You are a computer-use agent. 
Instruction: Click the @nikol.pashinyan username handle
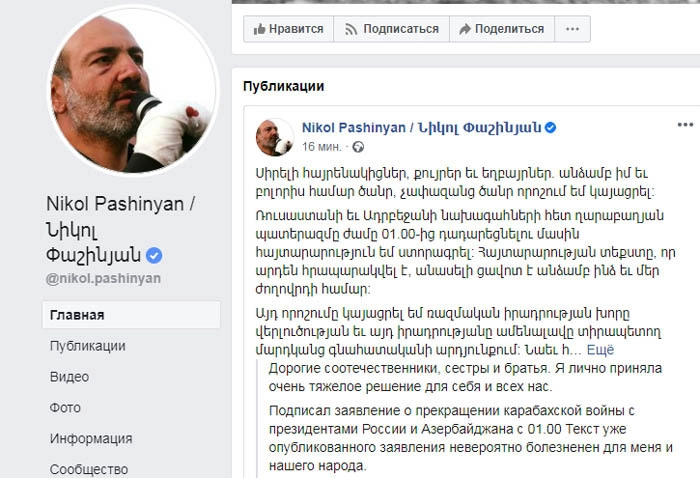click(103, 278)
